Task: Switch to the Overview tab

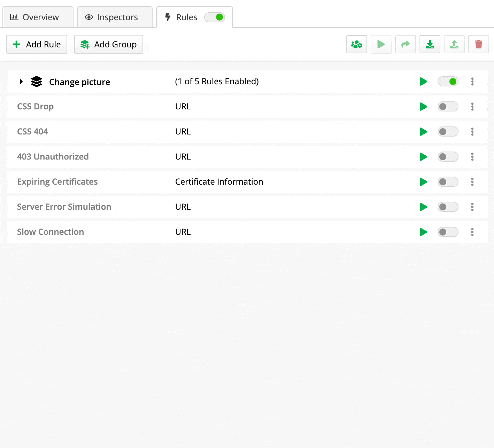Action: tap(38, 17)
